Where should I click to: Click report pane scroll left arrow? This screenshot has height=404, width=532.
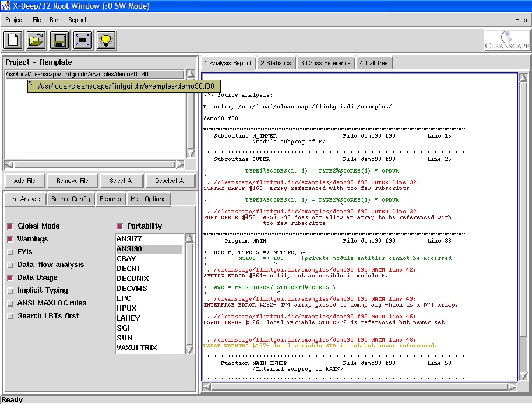point(206,387)
